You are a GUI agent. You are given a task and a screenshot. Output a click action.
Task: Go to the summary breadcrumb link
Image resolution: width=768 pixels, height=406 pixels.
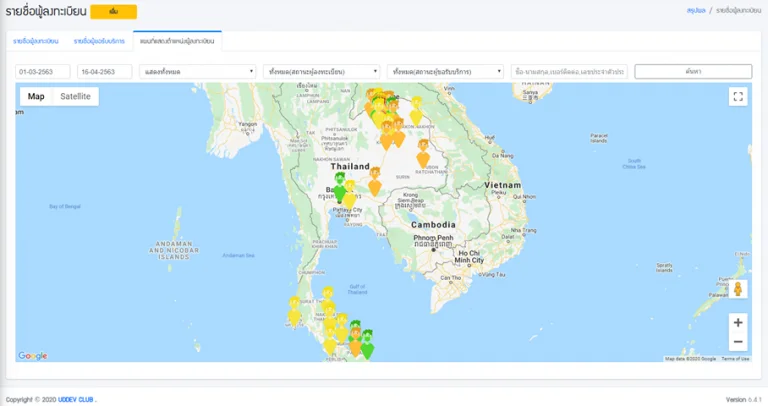(696, 10)
